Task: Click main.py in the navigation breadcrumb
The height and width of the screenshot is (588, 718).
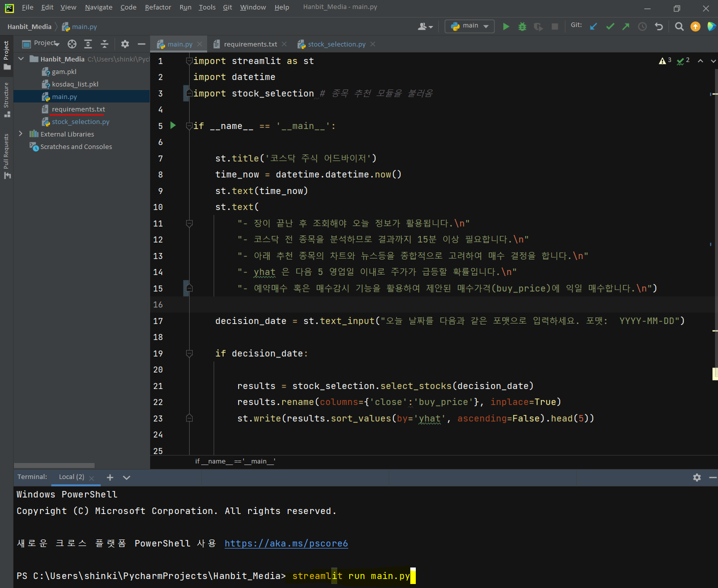Action: point(80,26)
